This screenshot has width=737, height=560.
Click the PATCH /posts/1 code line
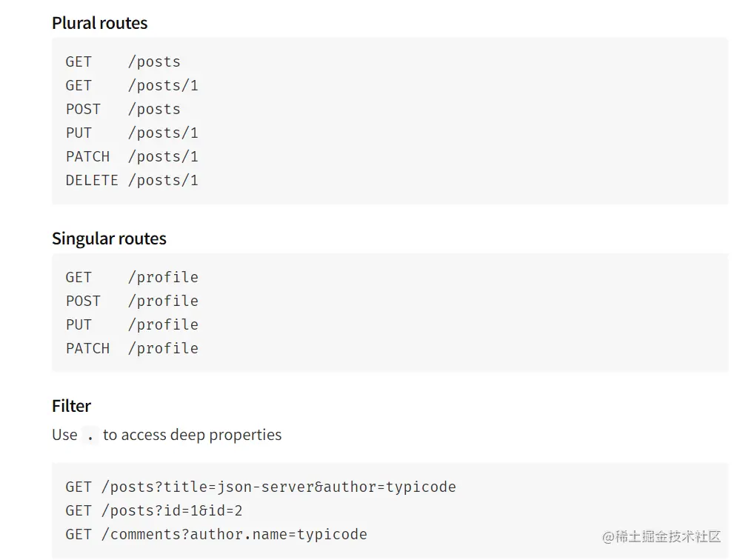[x=132, y=156]
